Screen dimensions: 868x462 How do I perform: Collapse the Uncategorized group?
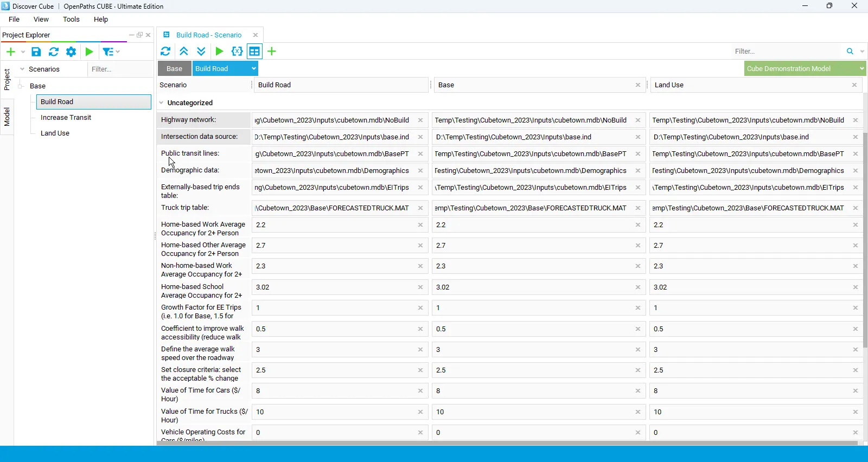coord(162,103)
